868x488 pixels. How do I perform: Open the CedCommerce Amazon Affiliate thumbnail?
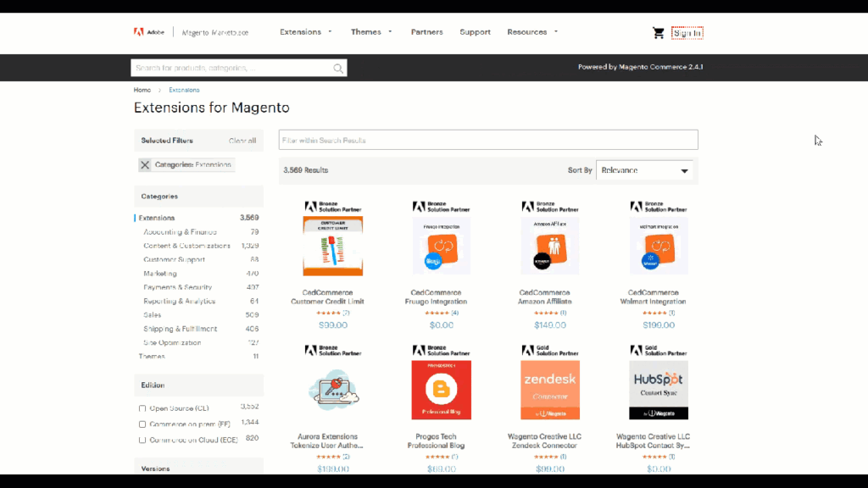549,246
